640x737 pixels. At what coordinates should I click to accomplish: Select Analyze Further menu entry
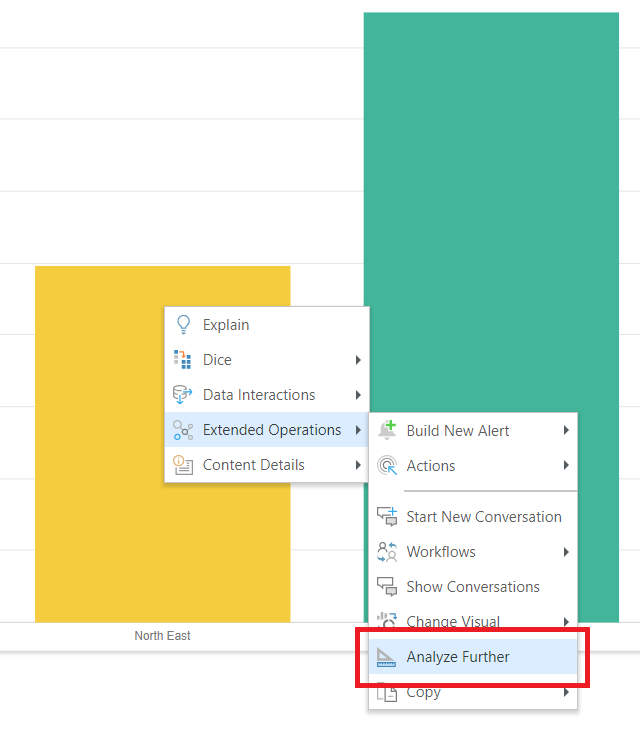point(473,657)
